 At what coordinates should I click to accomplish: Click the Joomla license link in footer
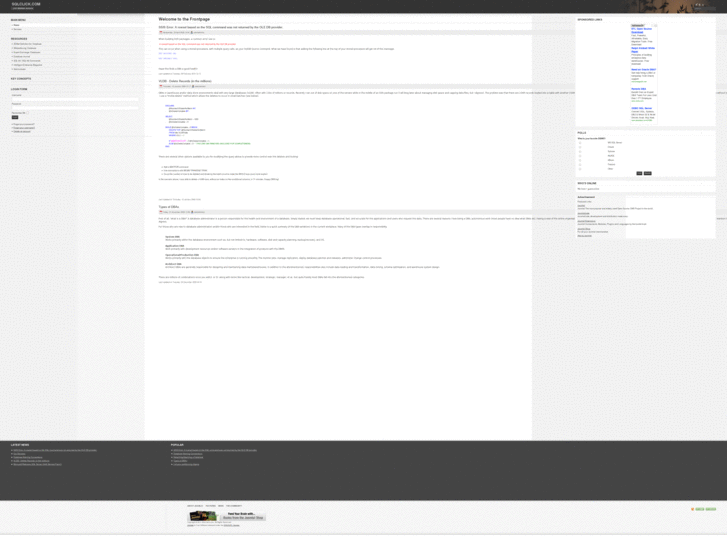tap(231, 525)
